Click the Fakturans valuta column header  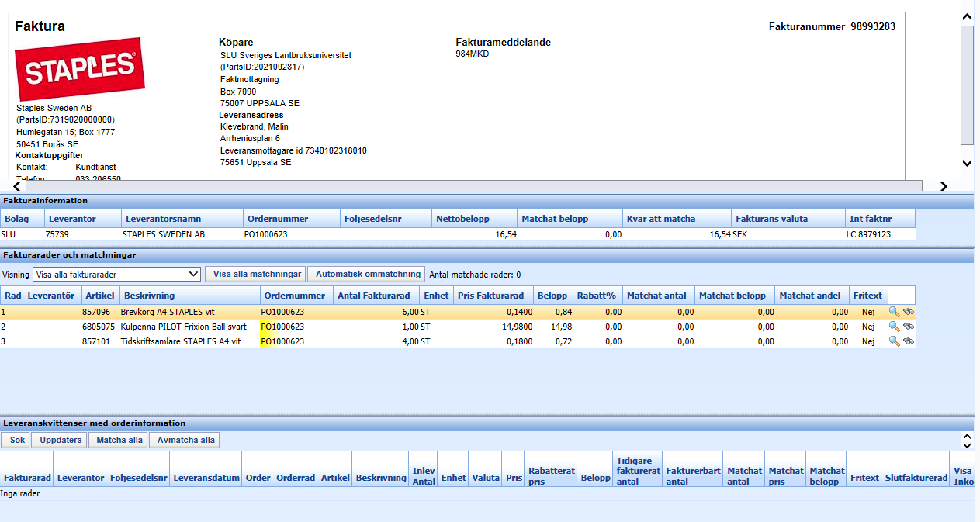click(788, 219)
